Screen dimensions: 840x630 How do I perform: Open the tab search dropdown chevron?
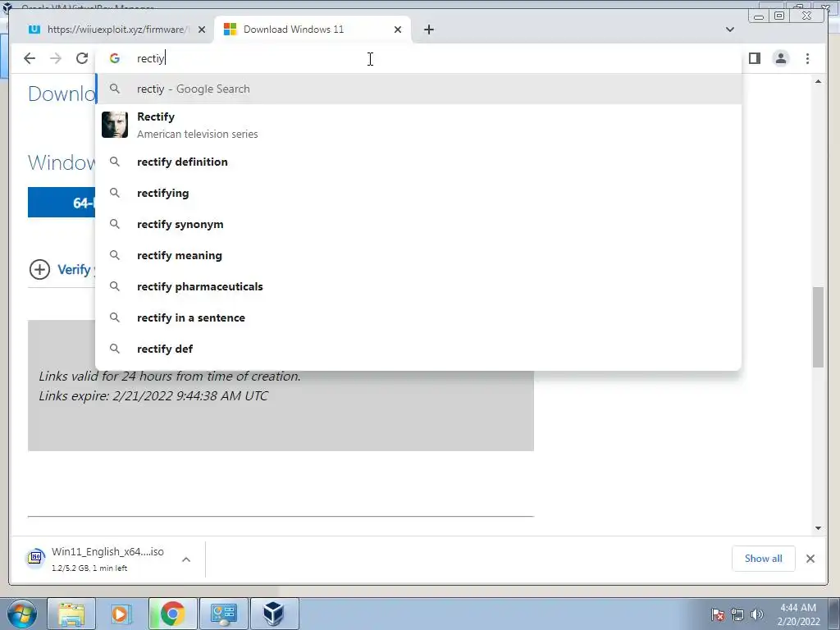(x=729, y=30)
